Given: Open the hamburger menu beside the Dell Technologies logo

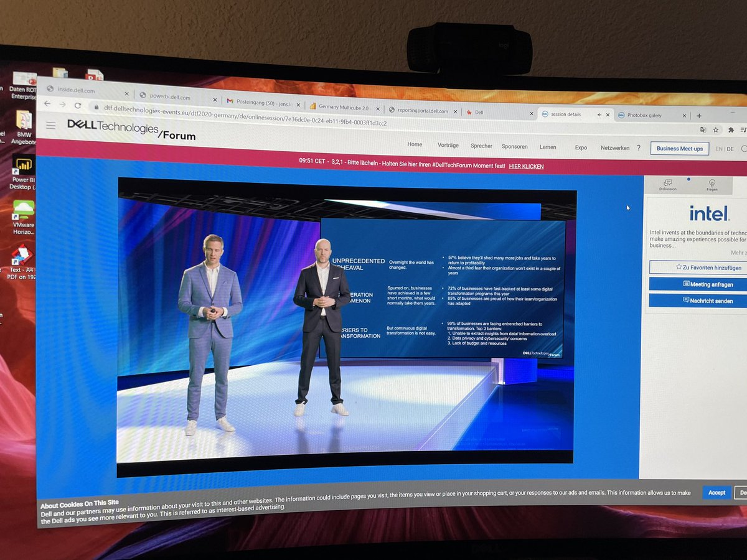Looking at the screenshot, I should point(51,125).
